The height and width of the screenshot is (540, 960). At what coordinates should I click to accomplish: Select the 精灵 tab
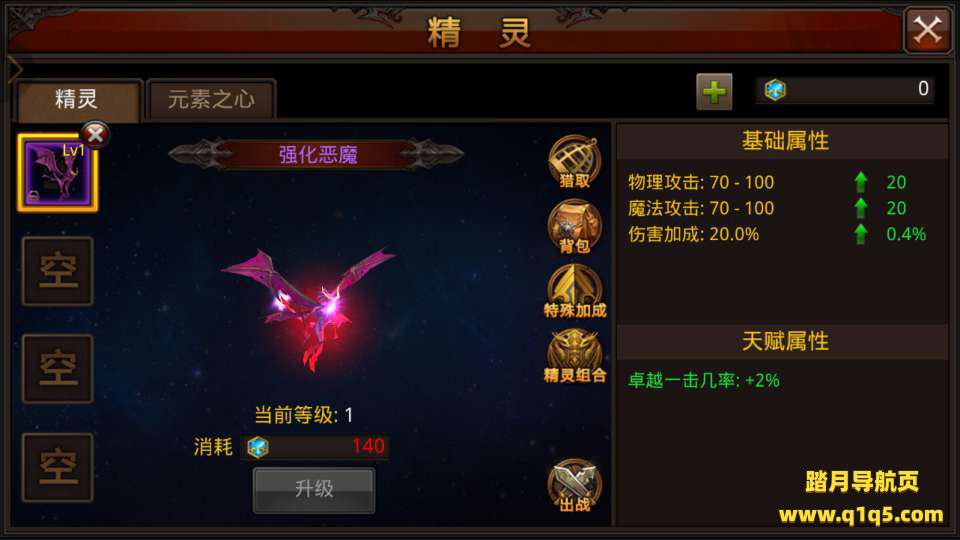pyautogui.click(x=77, y=99)
